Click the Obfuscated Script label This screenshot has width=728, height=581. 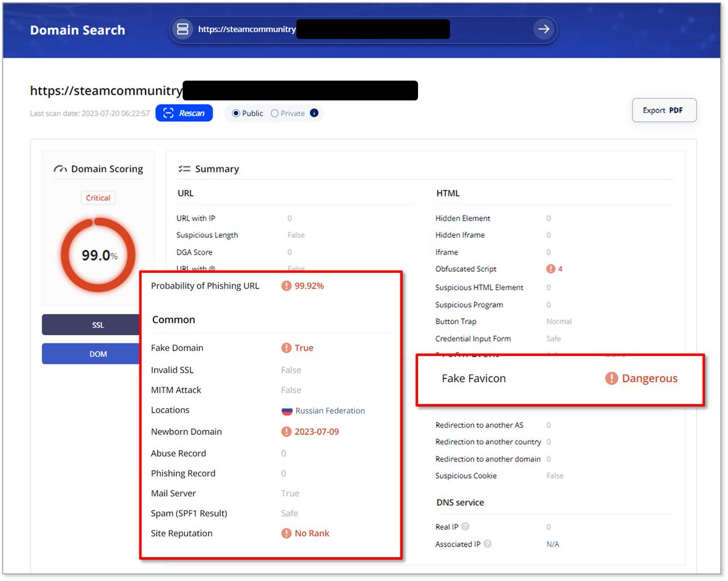(466, 269)
